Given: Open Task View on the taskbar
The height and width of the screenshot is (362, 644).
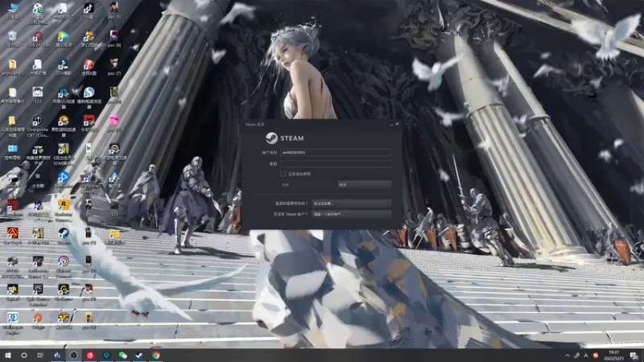Looking at the screenshot, I should tap(39, 355).
